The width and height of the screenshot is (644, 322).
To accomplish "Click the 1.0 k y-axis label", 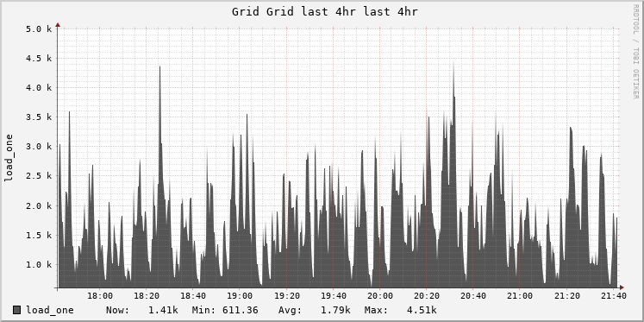I will 39,264.
